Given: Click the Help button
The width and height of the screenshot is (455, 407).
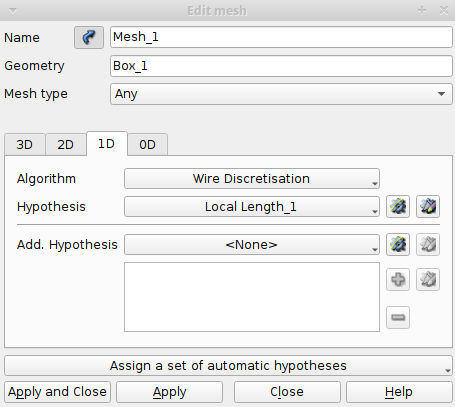Looking at the screenshot, I should click(x=399, y=392).
